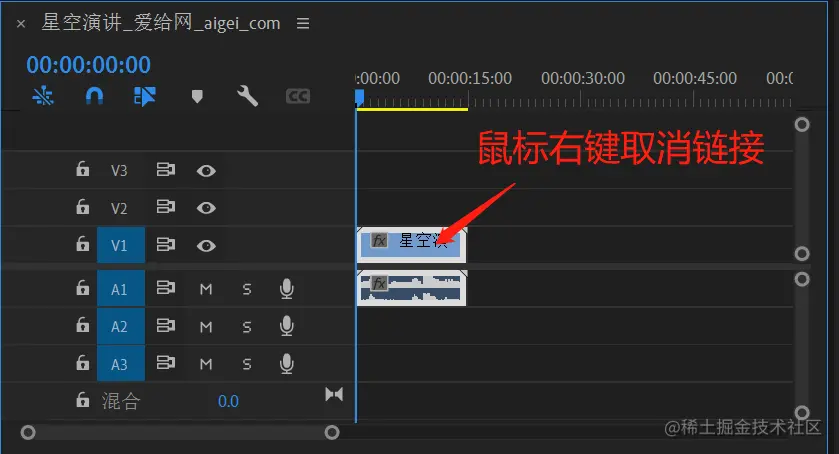Image resolution: width=839 pixels, height=454 pixels.
Task: Enable voice-over record on A1
Action: pos(287,289)
